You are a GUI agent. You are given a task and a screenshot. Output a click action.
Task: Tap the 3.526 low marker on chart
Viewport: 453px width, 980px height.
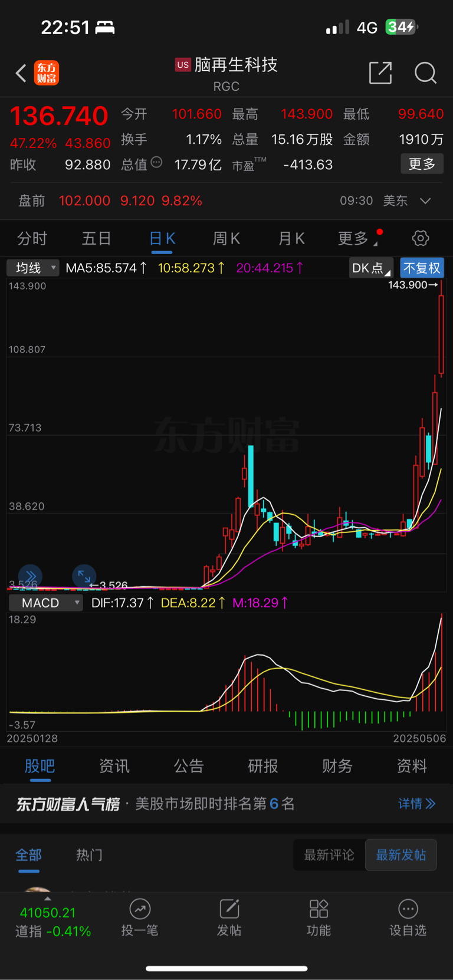[x=109, y=585]
